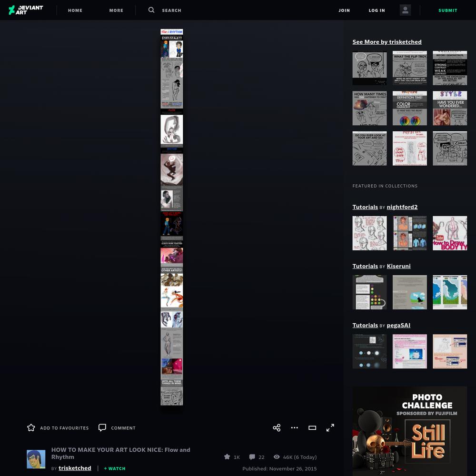This screenshot has width=476, height=476.
Task: Open the Photo Challenge Still Life banner
Action: tap(410, 431)
